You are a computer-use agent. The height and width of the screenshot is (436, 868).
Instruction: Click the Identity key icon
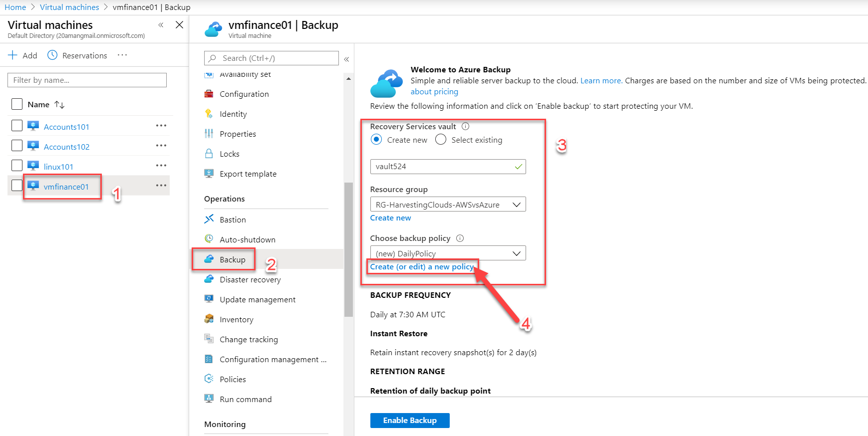(x=209, y=114)
